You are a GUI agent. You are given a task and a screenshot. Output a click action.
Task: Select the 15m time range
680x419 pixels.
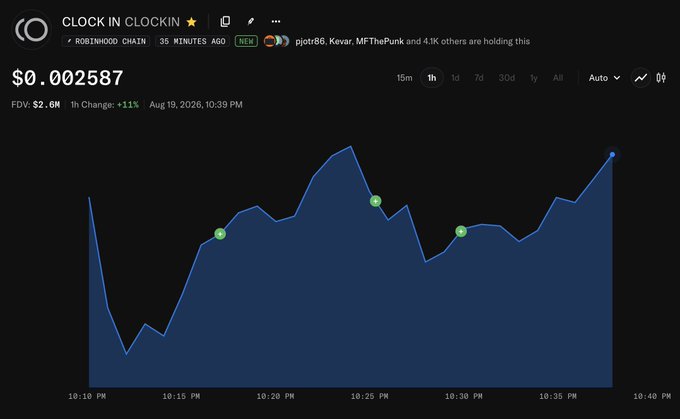pos(404,78)
